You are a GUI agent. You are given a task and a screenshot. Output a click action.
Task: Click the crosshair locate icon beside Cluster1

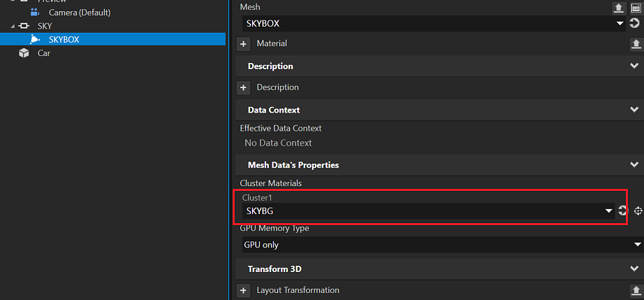637,210
